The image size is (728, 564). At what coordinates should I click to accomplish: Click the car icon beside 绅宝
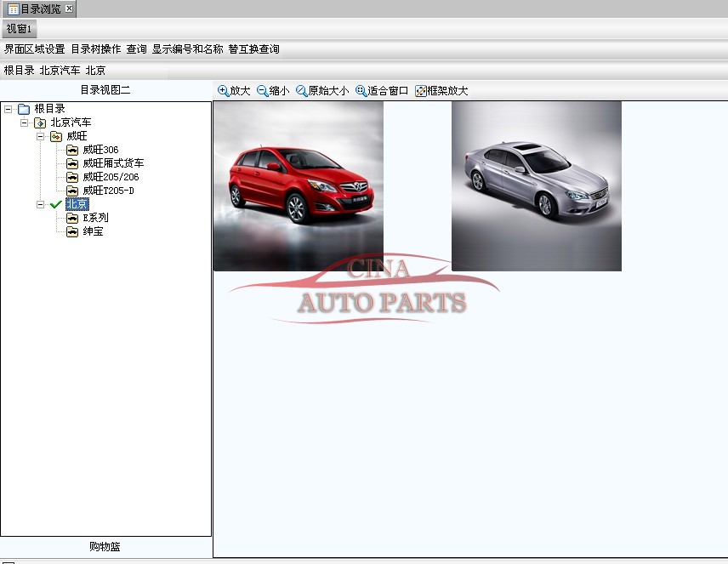[72, 231]
